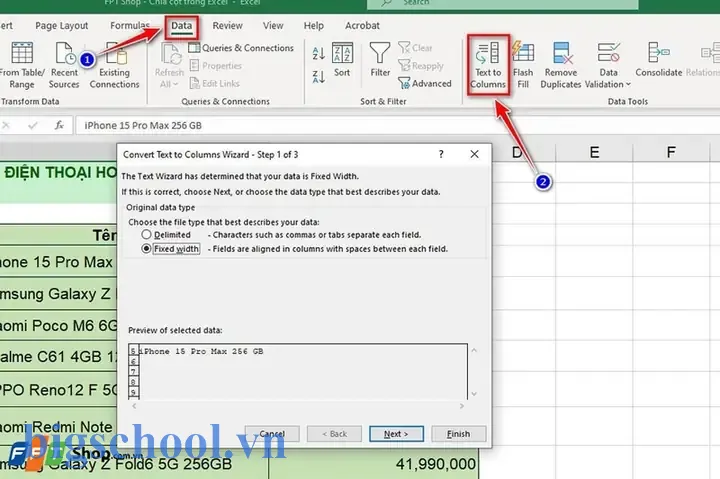The image size is (720, 479).
Task: Click the Search box in title bar
Action: click(502, 3)
